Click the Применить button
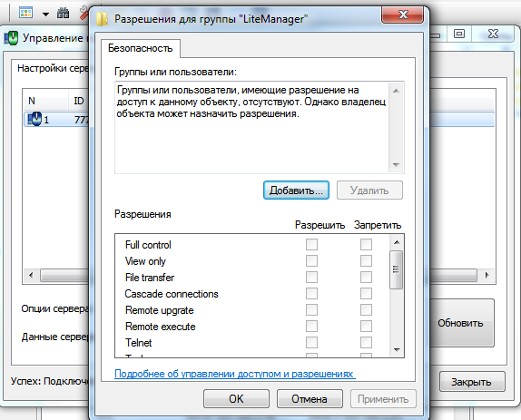This screenshot has width=521, height=420. tap(383, 399)
